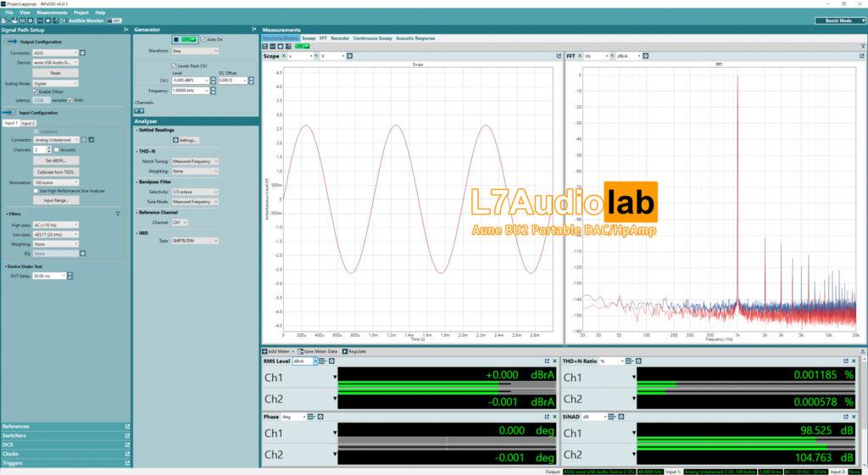
Task: Switch to Input 2 tab
Action: [28, 123]
